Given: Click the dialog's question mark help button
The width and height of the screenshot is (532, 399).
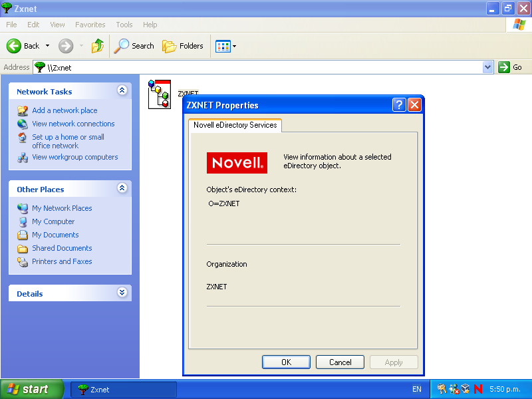Looking at the screenshot, I should (x=399, y=105).
